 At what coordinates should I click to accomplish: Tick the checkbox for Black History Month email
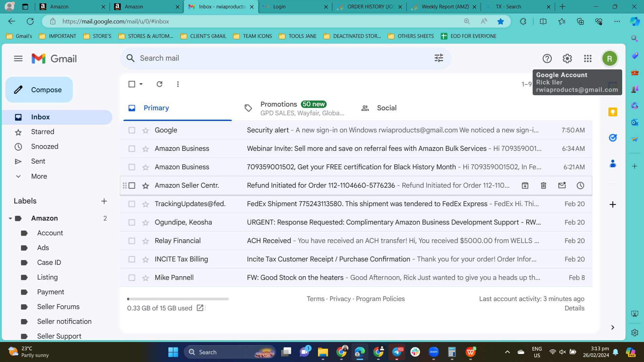pyautogui.click(x=132, y=167)
